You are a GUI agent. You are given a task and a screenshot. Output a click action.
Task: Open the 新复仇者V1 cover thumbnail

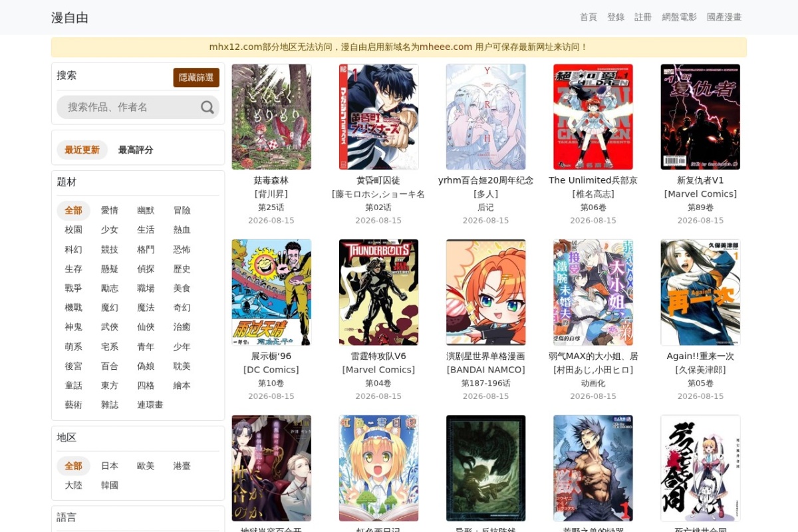click(x=700, y=116)
